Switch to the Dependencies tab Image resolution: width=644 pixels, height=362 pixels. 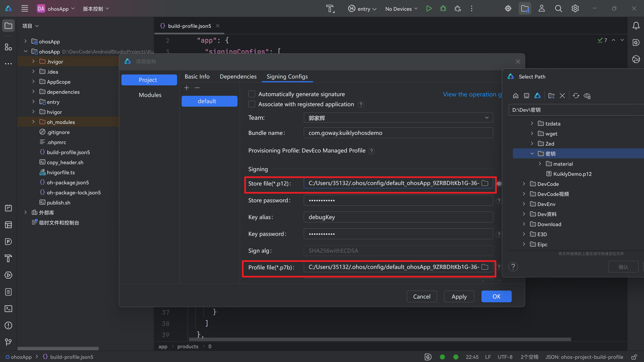[x=238, y=76]
